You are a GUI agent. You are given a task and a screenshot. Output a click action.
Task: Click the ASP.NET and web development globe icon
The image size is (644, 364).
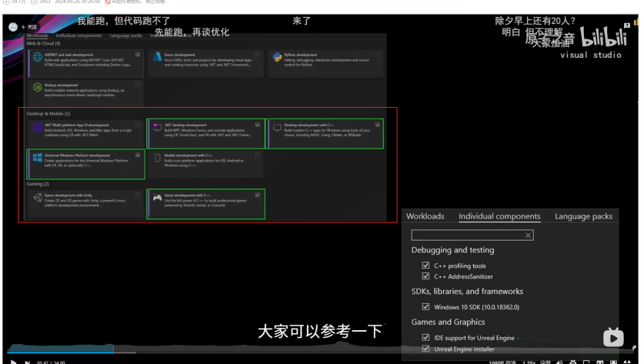tap(38, 57)
